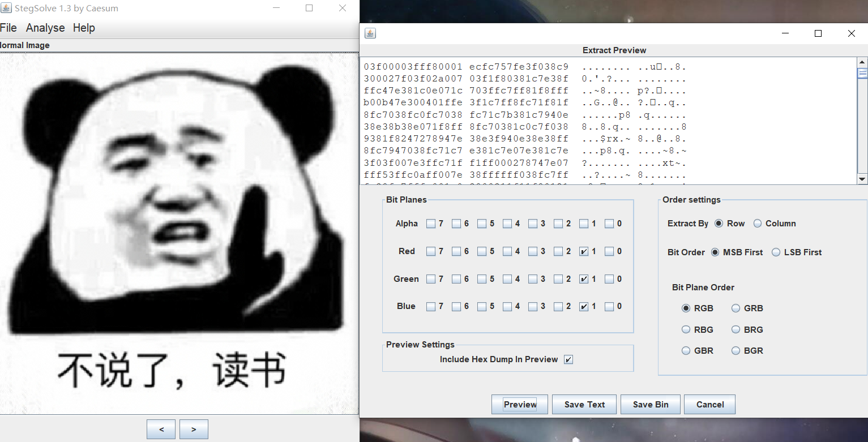
Task: Minimize the StegSolve main window
Action: click(x=276, y=8)
